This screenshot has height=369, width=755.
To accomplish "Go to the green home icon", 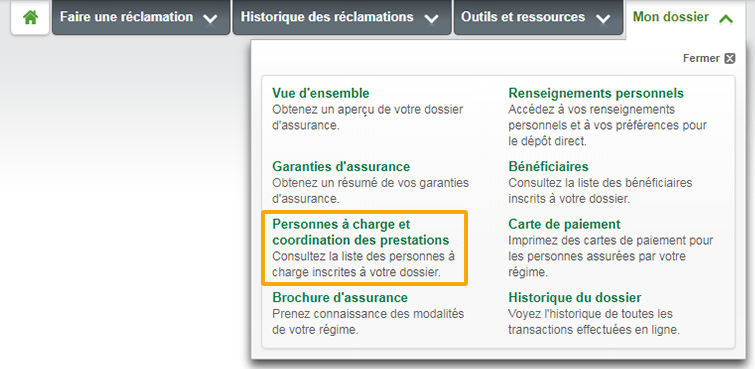I will (30, 18).
